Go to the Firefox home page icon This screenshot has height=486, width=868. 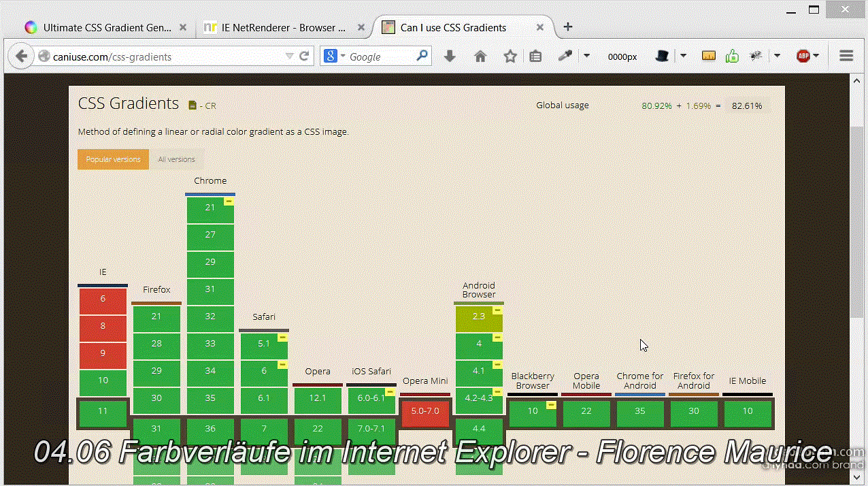[480, 56]
